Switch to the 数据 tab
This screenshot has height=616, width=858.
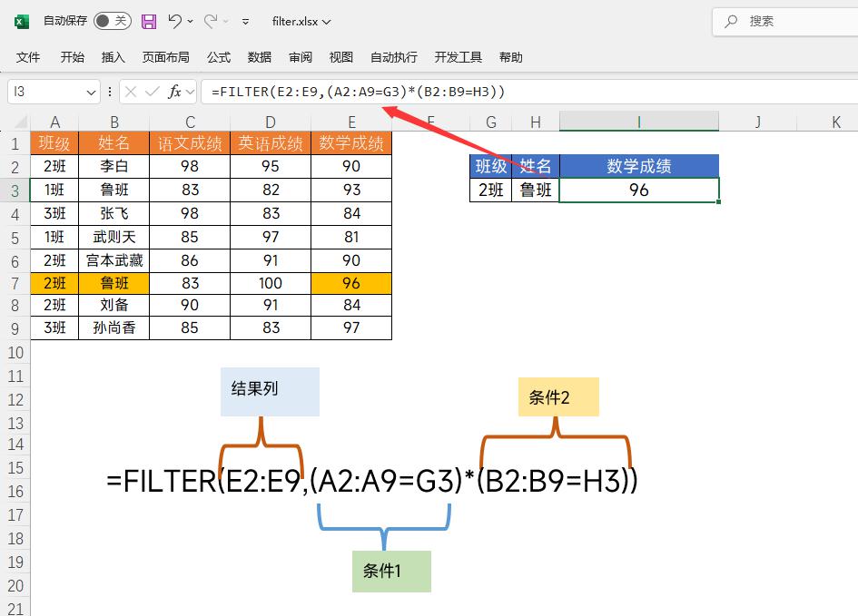tap(260, 57)
